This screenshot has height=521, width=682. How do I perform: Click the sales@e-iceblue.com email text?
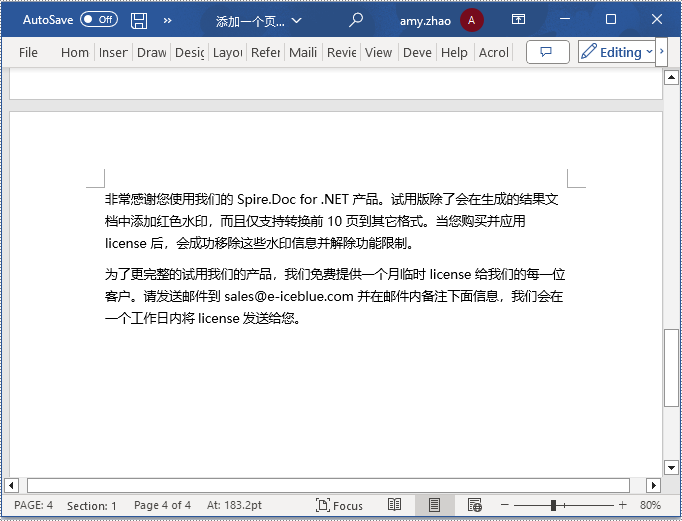point(289,297)
